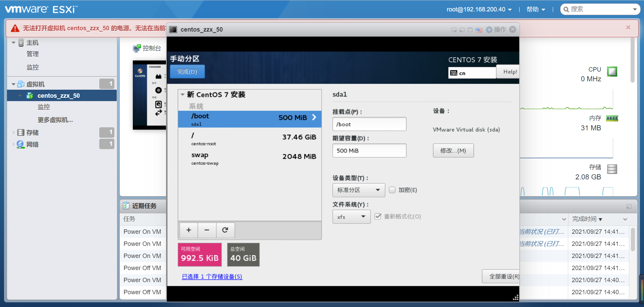The image size is (644, 307).
Task: Click the Help! button
Action: 508,72
